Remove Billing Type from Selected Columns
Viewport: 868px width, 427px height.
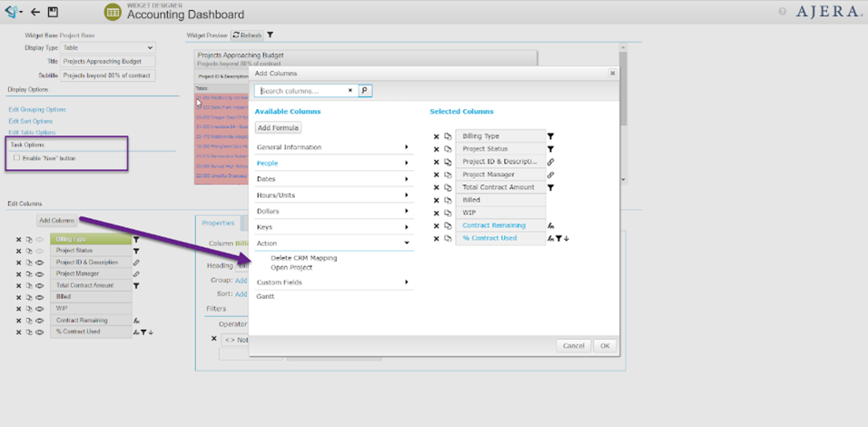(x=436, y=136)
